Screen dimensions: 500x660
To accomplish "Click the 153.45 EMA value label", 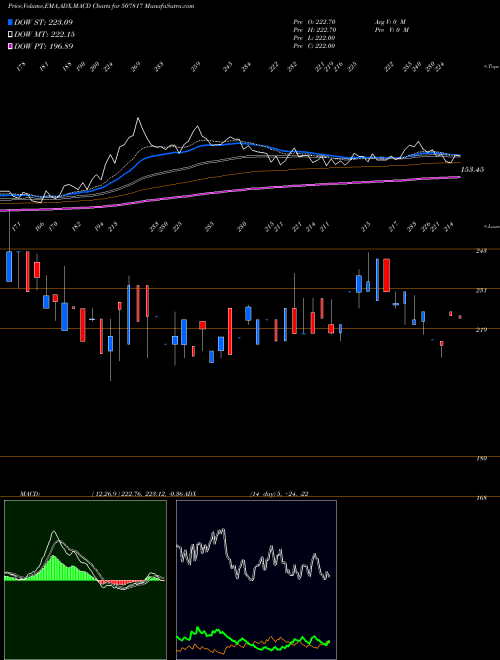I will (472, 170).
